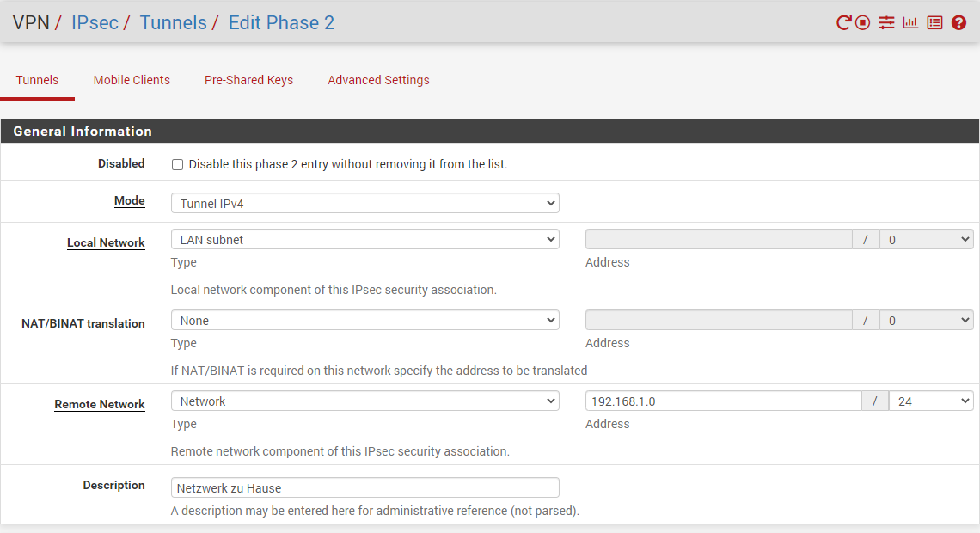Open the Mode dropdown showing Tunnel IPv4

(x=364, y=204)
